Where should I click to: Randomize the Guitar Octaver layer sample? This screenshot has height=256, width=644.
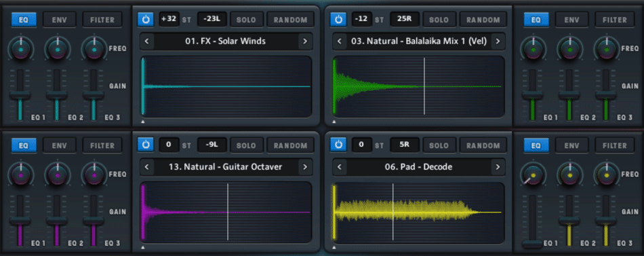pyautogui.click(x=290, y=145)
